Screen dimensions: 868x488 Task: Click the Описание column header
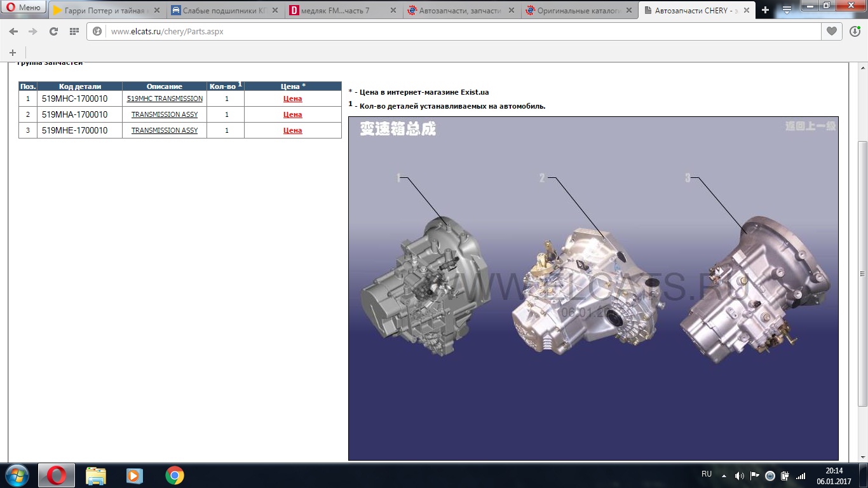click(x=165, y=86)
